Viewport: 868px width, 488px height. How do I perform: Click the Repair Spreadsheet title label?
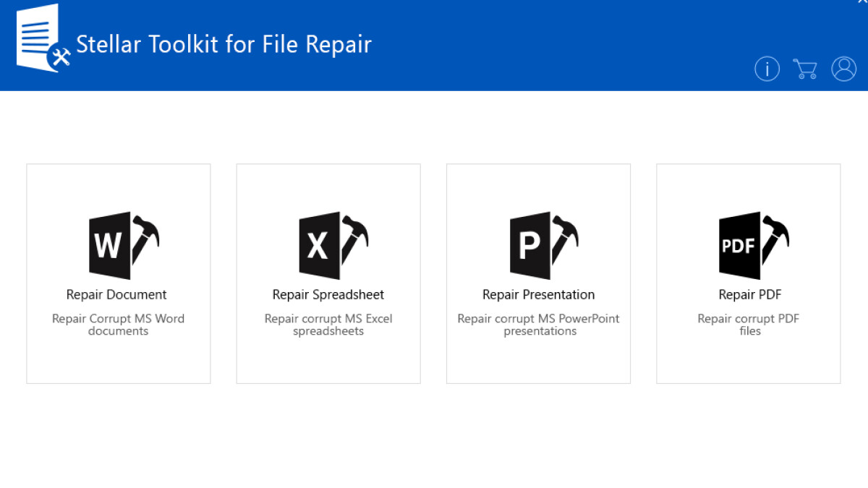tap(328, 294)
